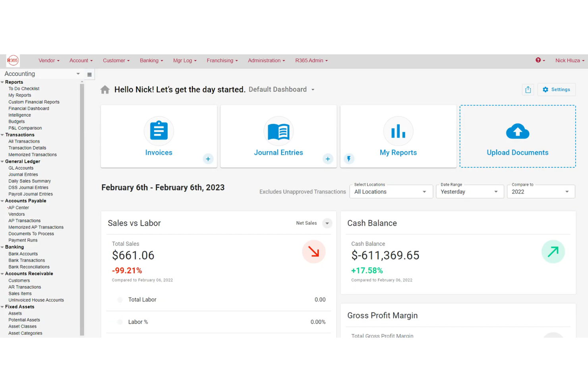Viewport: 588px width, 392px height.
Task: Collapse the Transactions tree section
Action: 2,135
